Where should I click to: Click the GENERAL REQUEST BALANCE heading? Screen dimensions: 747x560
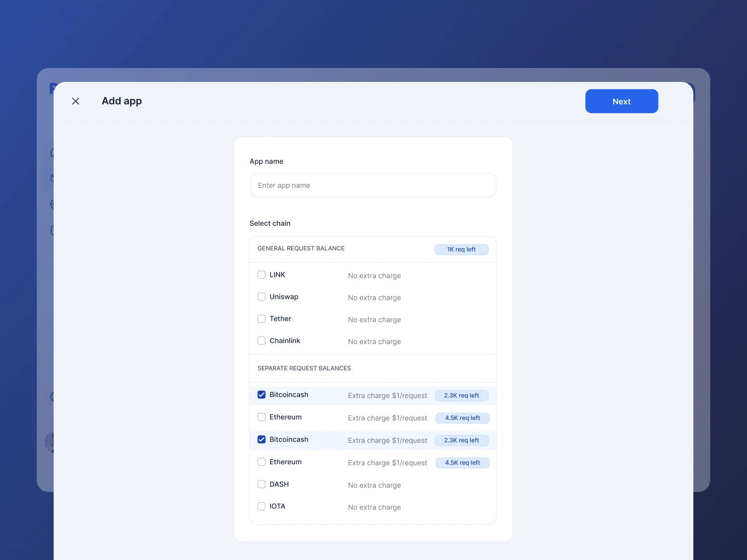301,248
